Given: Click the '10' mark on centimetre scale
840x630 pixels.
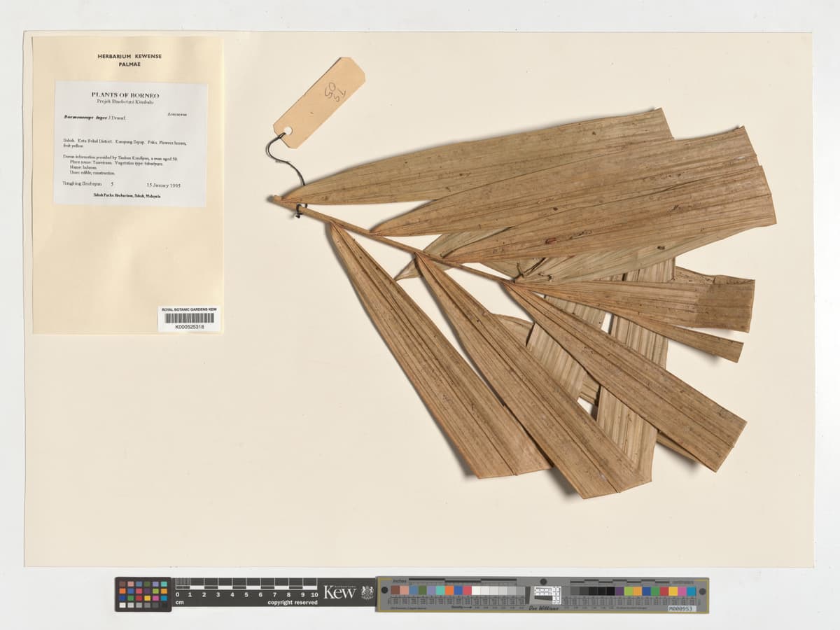Looking at the screenshot, I should tap(314, 594).
